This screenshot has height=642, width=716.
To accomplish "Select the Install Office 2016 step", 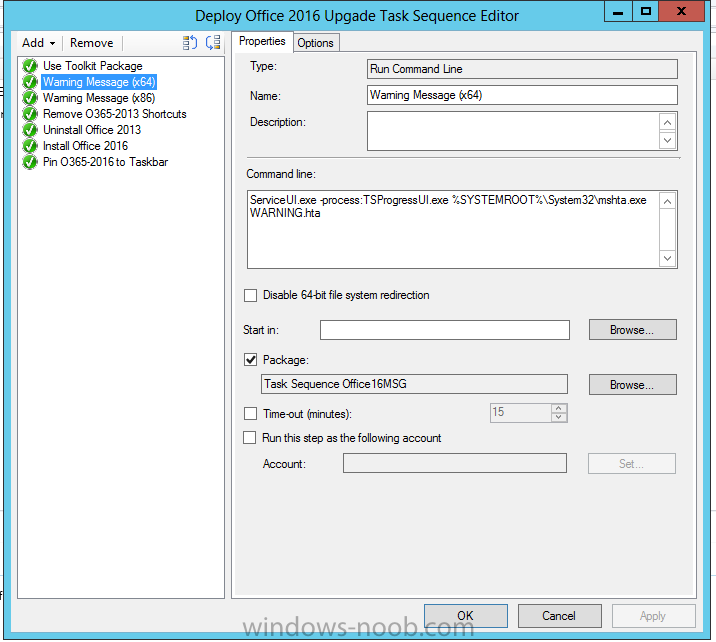I will coord(85,146).
